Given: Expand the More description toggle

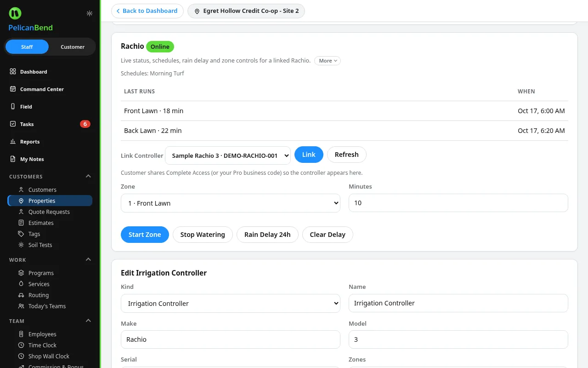Looking at the screenshot, I should [x=328, y=61].
